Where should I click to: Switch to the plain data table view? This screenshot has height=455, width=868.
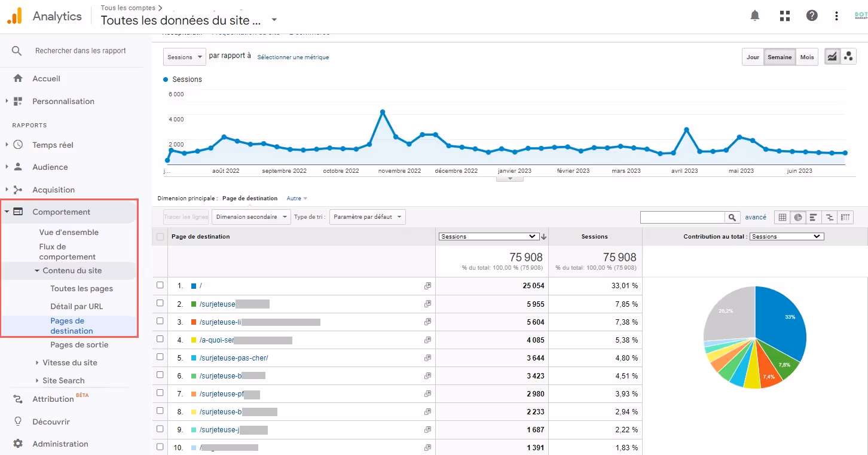[x=781, y=217]
